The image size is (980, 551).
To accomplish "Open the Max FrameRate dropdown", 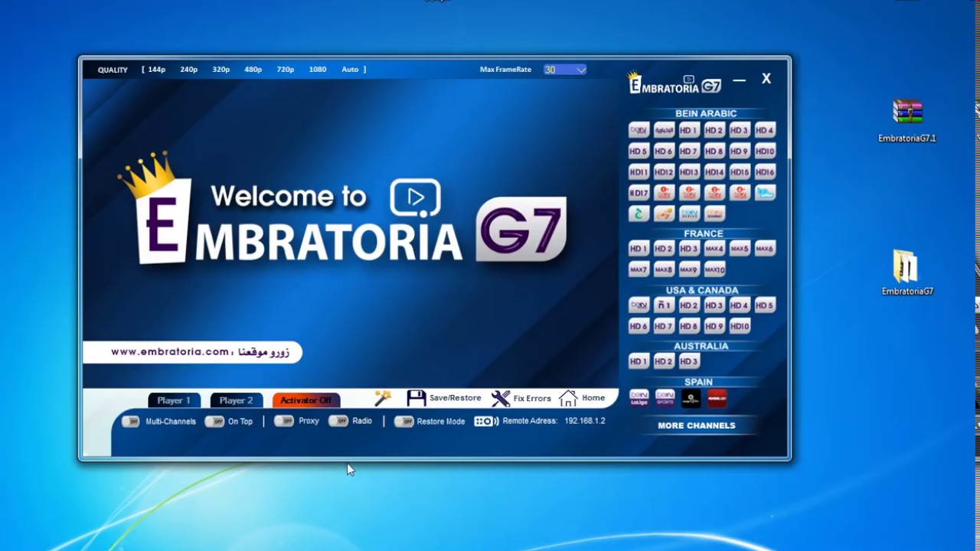I will click(565, 70).
